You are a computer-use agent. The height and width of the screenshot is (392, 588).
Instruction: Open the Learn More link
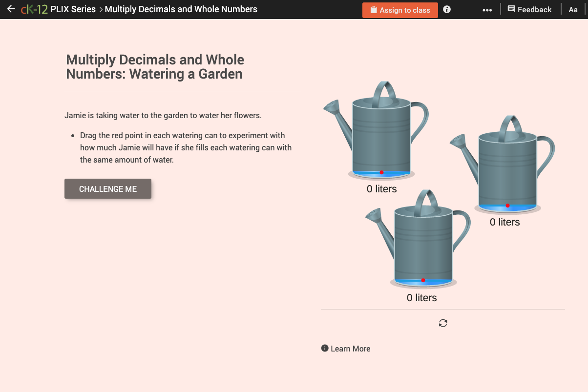click(350, 349)
